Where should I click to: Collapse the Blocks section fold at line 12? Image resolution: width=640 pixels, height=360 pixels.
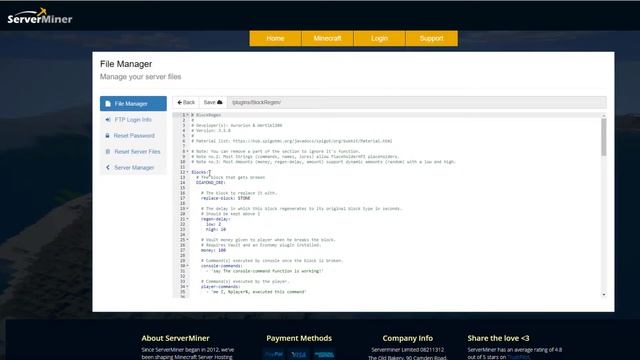(188, 172)
